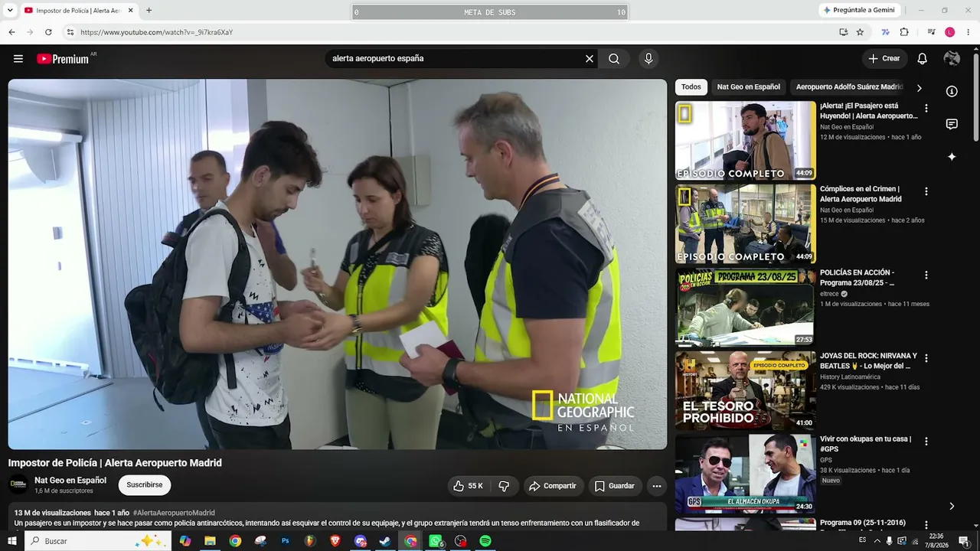Click the Crear button

(885, 59)
